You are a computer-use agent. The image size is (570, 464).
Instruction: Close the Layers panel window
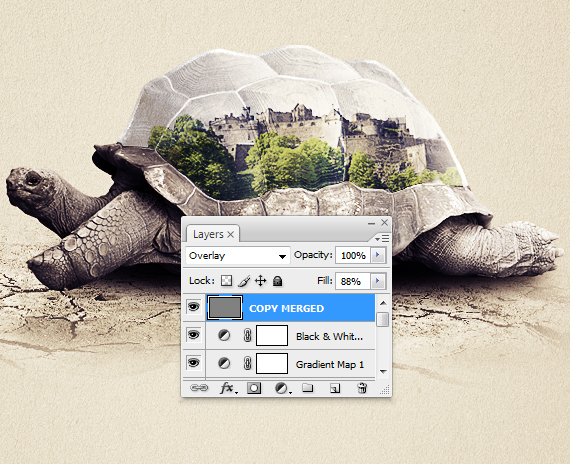[x=384, y=222]
